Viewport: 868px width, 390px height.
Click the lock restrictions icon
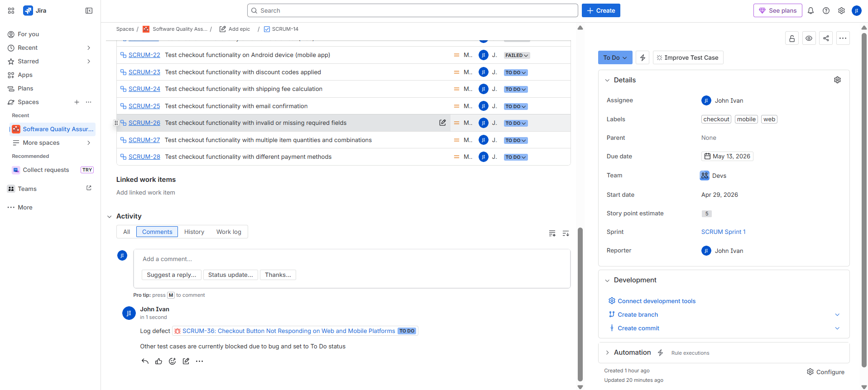[x=791, y=38]
